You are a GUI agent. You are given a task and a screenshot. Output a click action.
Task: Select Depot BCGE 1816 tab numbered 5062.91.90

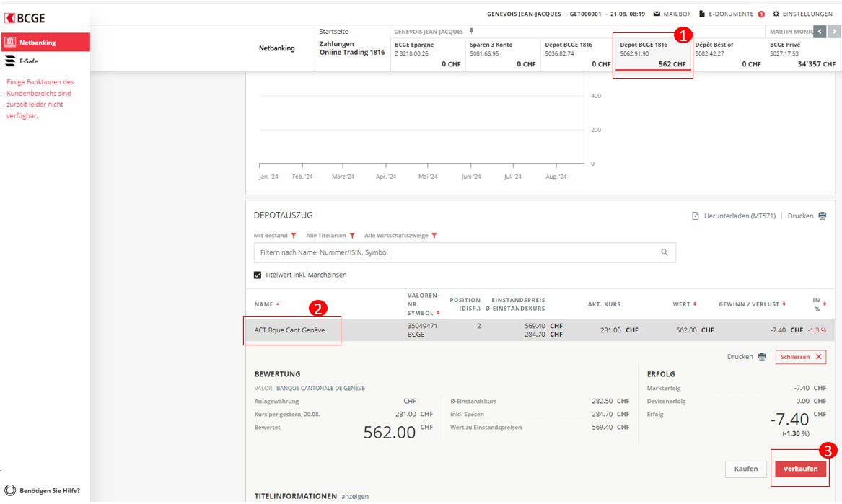653,54
